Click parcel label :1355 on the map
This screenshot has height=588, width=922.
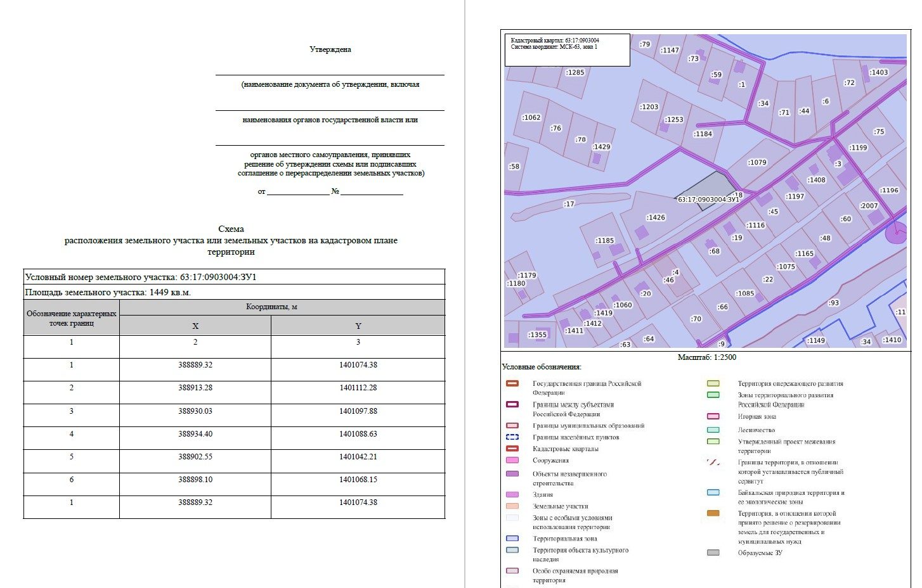coord(537,335)
